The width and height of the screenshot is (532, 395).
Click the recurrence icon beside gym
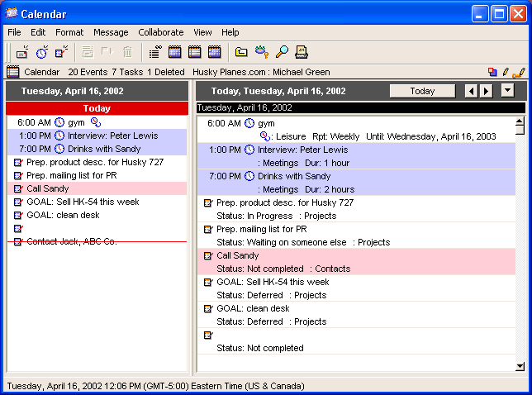pyautogui.click(x=95, y=122)
